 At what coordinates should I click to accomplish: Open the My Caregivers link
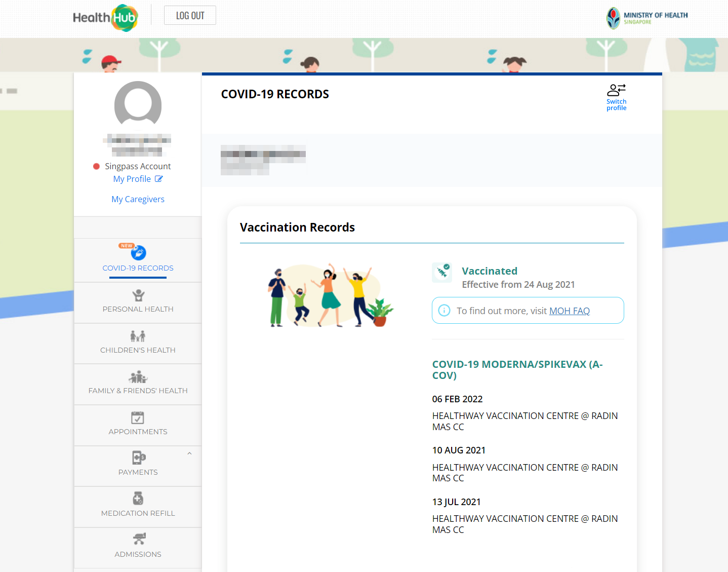click(138, 199)
